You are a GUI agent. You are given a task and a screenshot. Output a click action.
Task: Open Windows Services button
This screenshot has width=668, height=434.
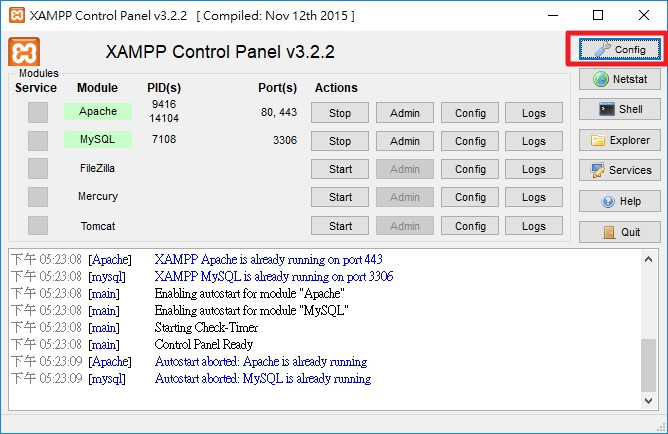pyautogui.click(x=619, y=170)
